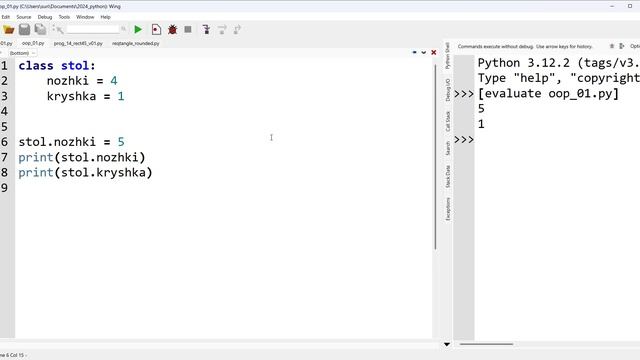The width and height of the screenshot is (640, 360).
Task: Open the Tools menu
Action: [x=64, y=17]
